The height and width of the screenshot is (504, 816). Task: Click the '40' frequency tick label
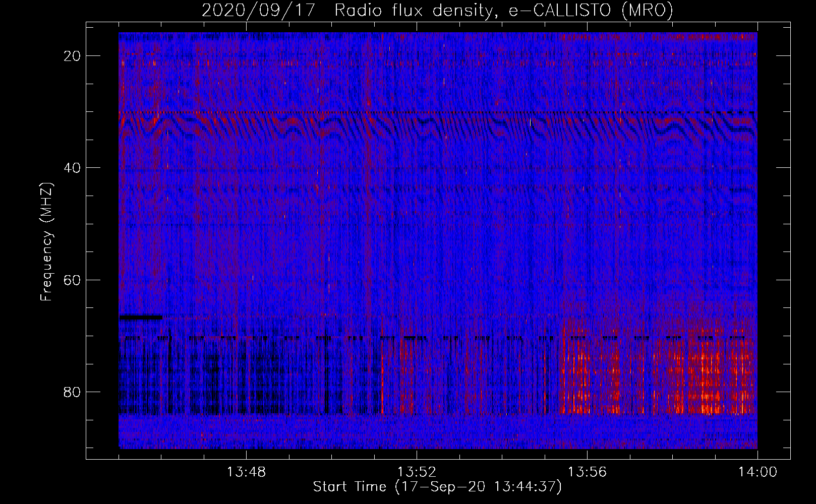point(73,168)
